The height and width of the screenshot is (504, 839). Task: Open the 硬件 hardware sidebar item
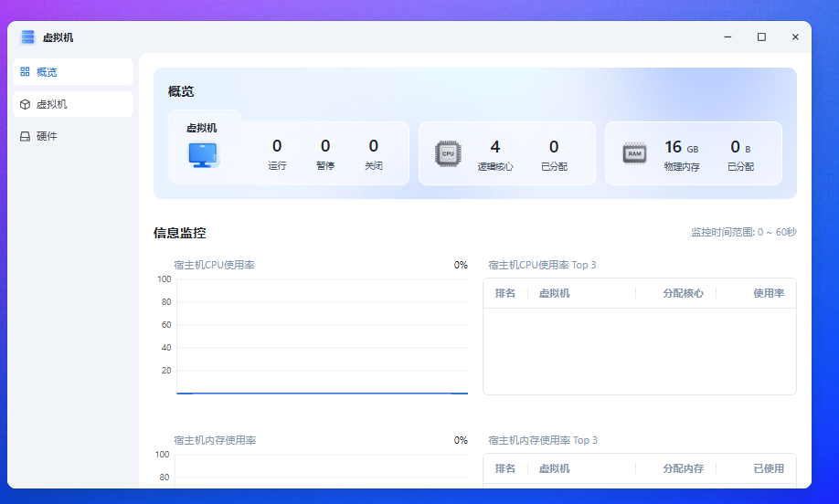pyautogui.click(x=73, y=136)
